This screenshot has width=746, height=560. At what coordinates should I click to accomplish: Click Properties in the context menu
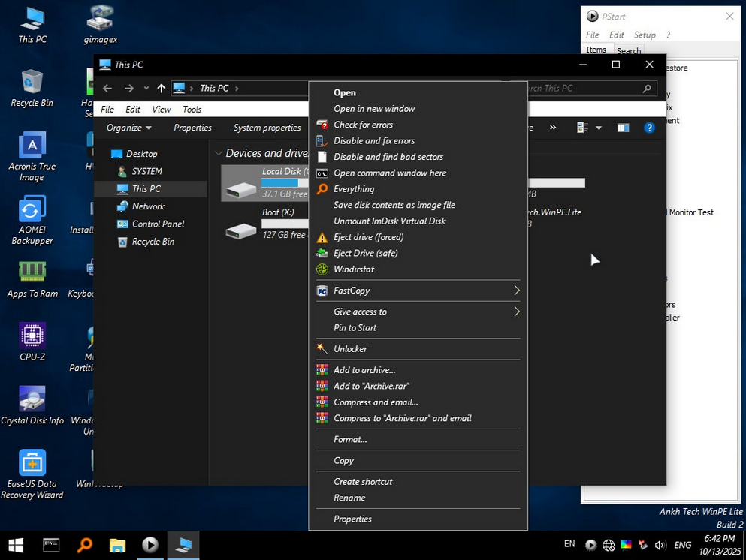[x=352, y=519]
